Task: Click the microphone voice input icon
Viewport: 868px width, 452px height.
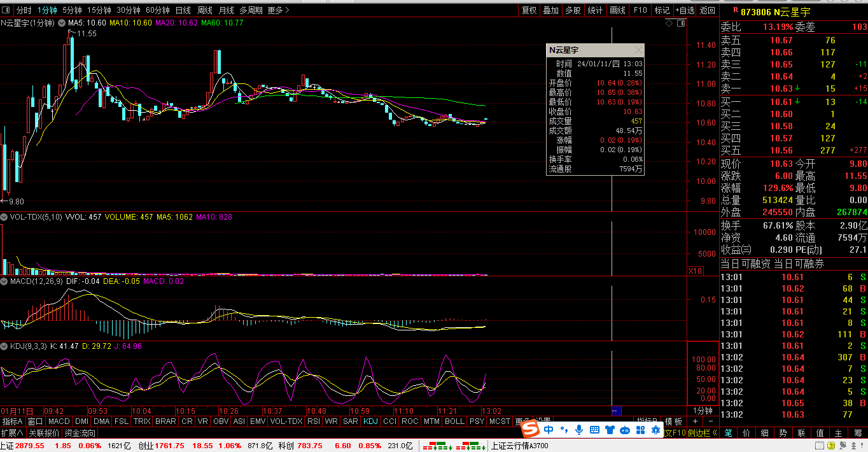Action: point(579,430)
